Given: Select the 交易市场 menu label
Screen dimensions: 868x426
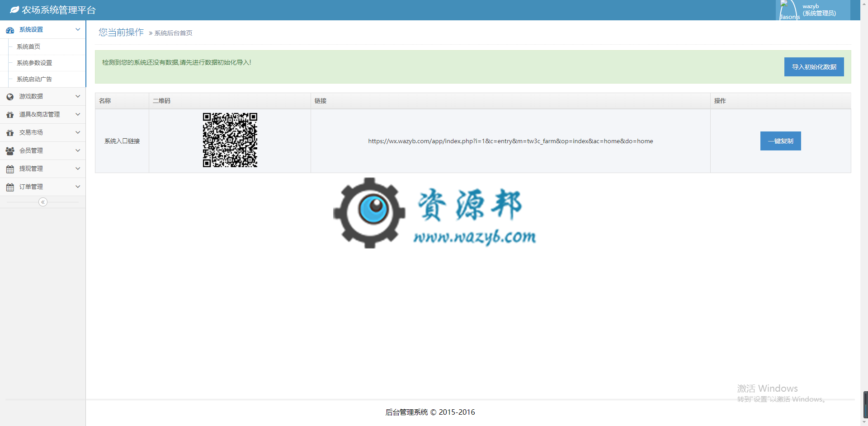Looking at the screenshot, I should [x=31, y=132].
